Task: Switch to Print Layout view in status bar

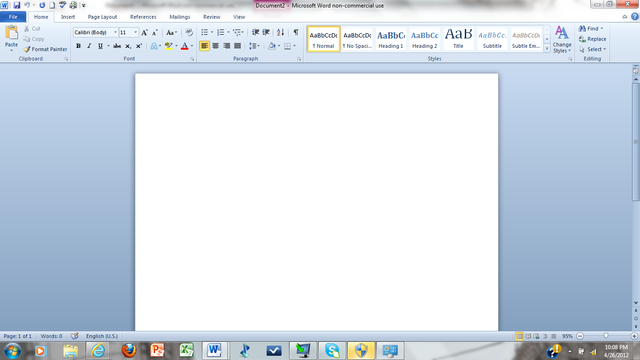Action: pos(519,336)
